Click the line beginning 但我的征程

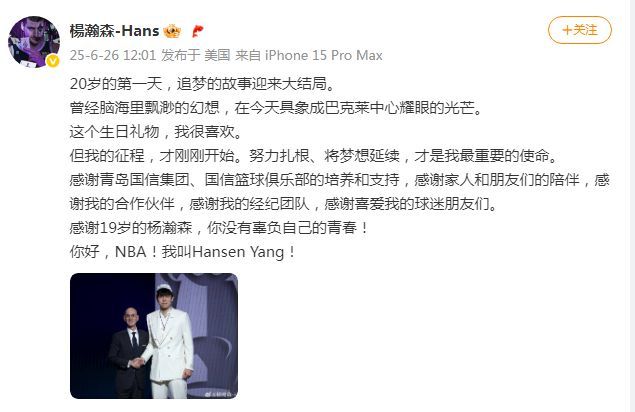tap(314, 156)
